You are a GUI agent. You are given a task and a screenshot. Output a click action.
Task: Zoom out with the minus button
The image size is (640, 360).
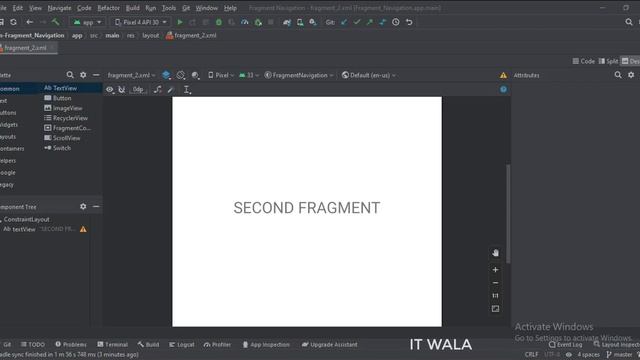tap(496, 283)
